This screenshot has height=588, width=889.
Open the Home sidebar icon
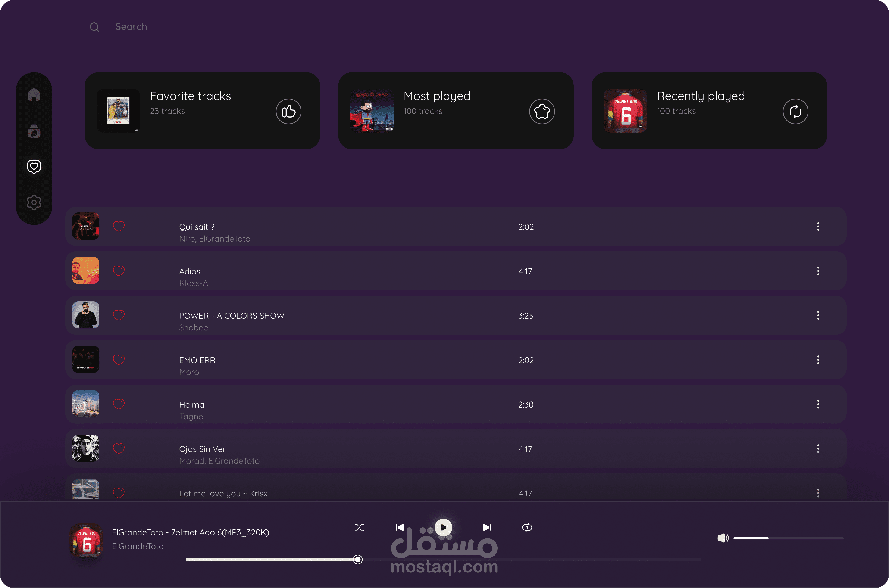[34, 94]
